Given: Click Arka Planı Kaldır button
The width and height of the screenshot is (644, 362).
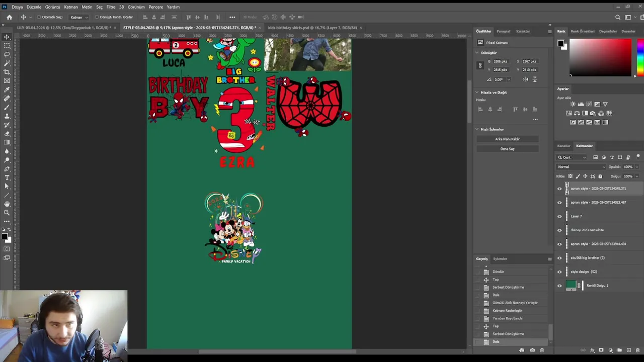Looking at the screenshot, I should click(507, 139).
